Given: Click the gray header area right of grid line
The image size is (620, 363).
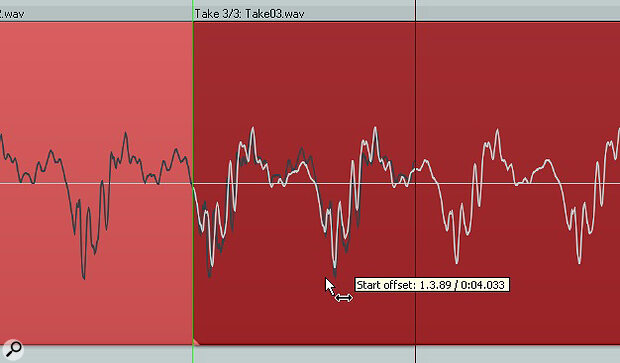Looking at the screenshot, I should click(x=518, y=10).
